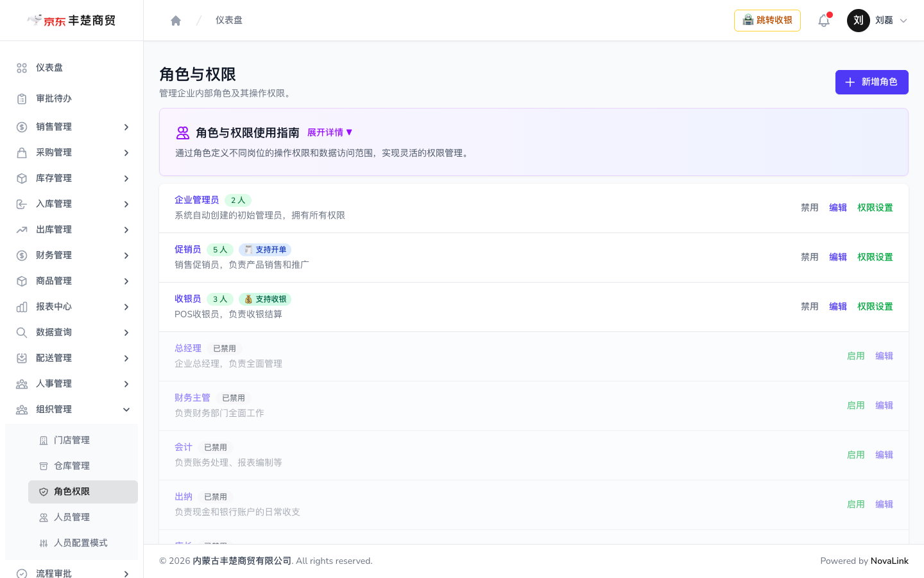Enable the 会计 role
Image resolution: width=924 pixels, height=578 pixels.
tap(856, 455)
